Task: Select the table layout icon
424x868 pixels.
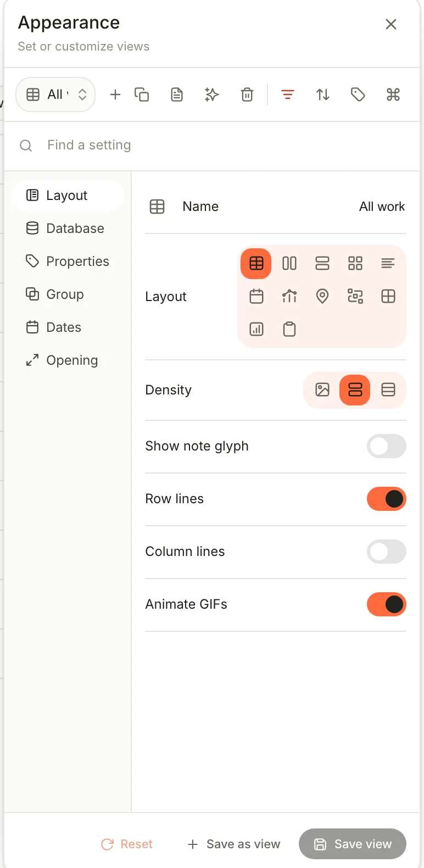Action: click(256, 264)
